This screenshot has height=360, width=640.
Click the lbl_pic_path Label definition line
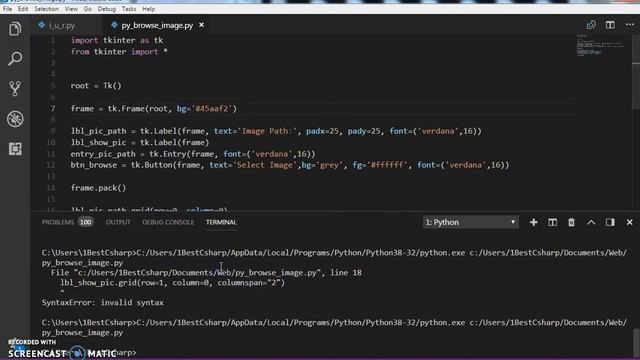click(276, 131)
